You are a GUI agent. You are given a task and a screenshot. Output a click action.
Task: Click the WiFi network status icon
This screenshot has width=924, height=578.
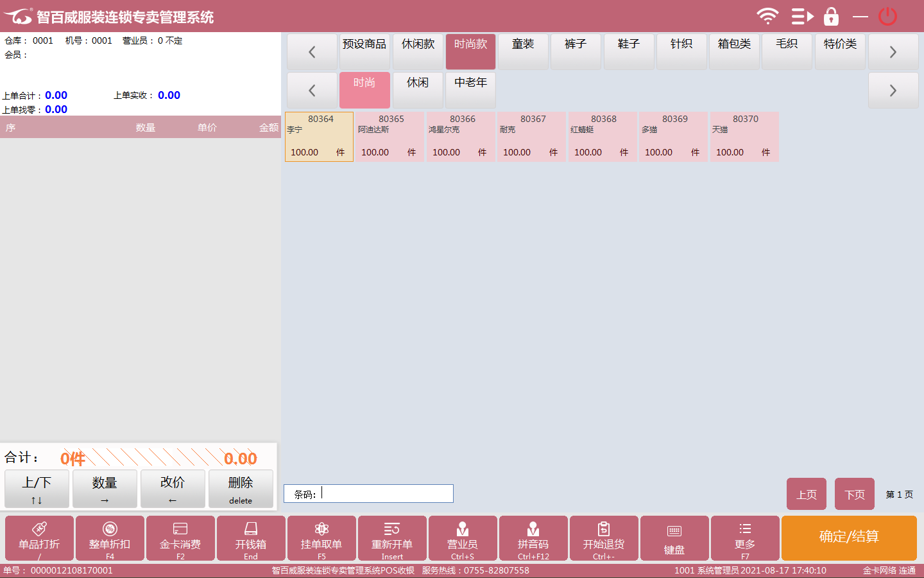[x=767, y=16]
